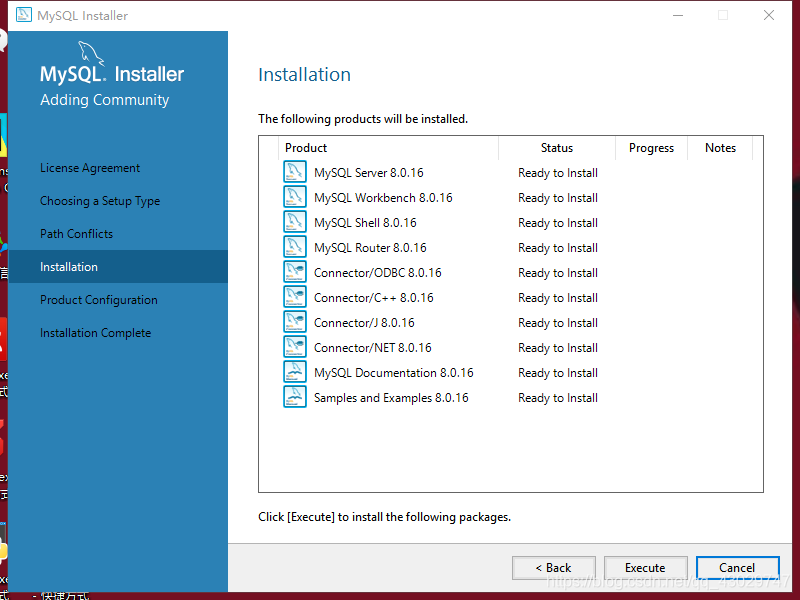Click Ready to Install status for MySQL Workbench
This screenshot has height=600, width=800.
click(x=558, y=198)
